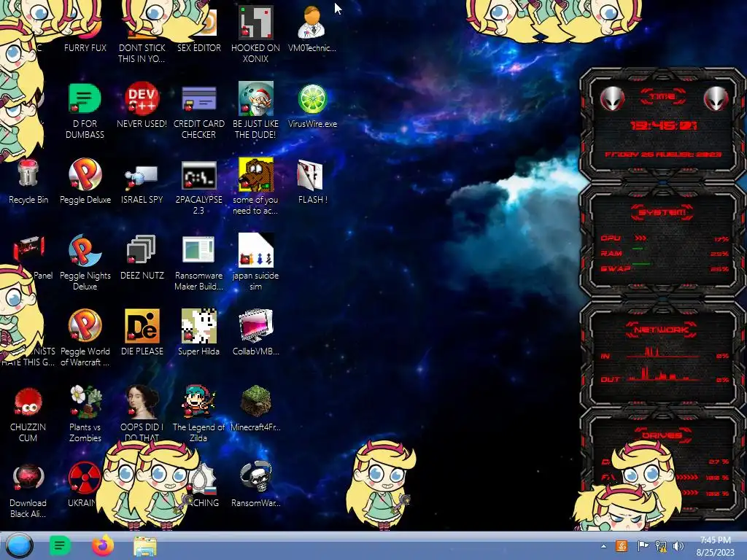This screenshot has width=747, height=560.
Task: Open the volume speaker tray icon
Action: click(x=678, y=546)
